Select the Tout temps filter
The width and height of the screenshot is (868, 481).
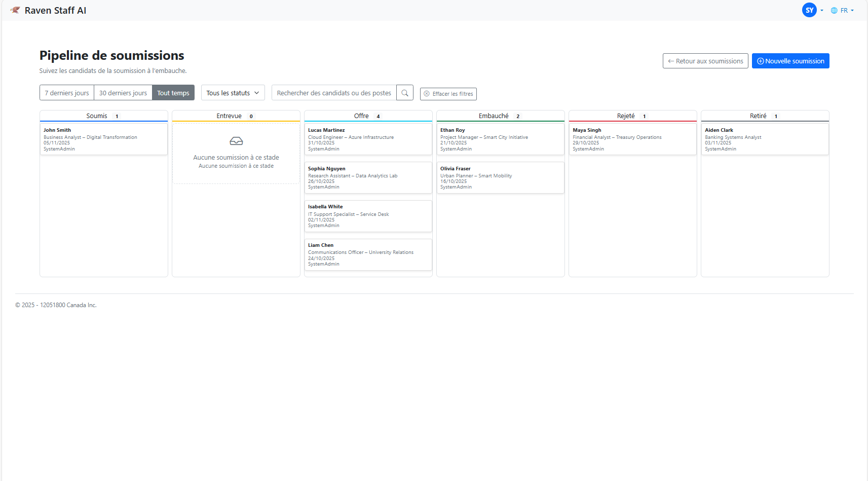pyautogui.click(x=173, y=93)
